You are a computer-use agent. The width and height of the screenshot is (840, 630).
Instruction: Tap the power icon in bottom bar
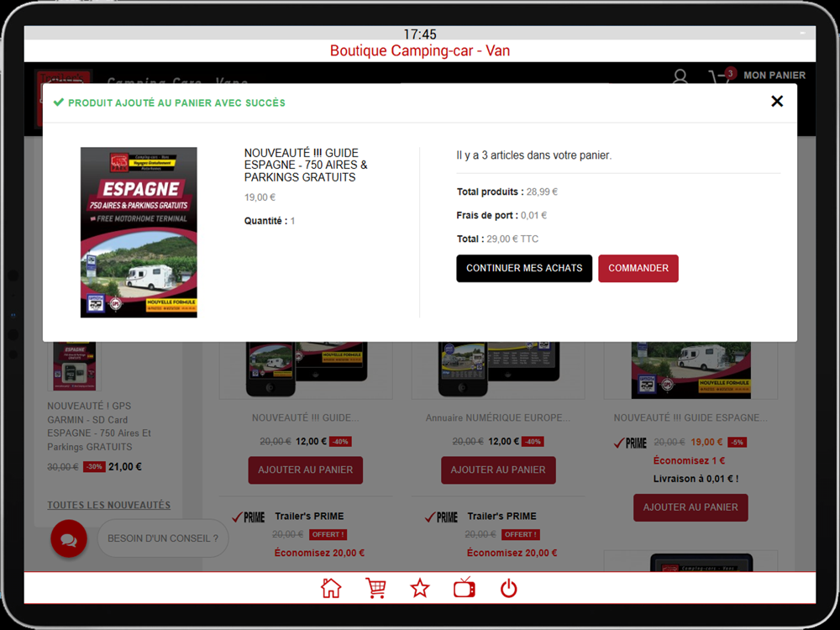pos(508,588)
